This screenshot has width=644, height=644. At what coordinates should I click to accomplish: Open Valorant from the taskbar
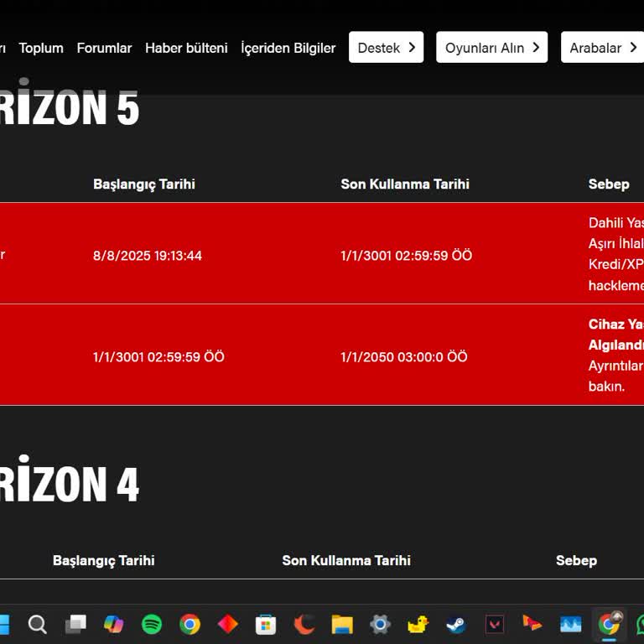pos(495,624)
